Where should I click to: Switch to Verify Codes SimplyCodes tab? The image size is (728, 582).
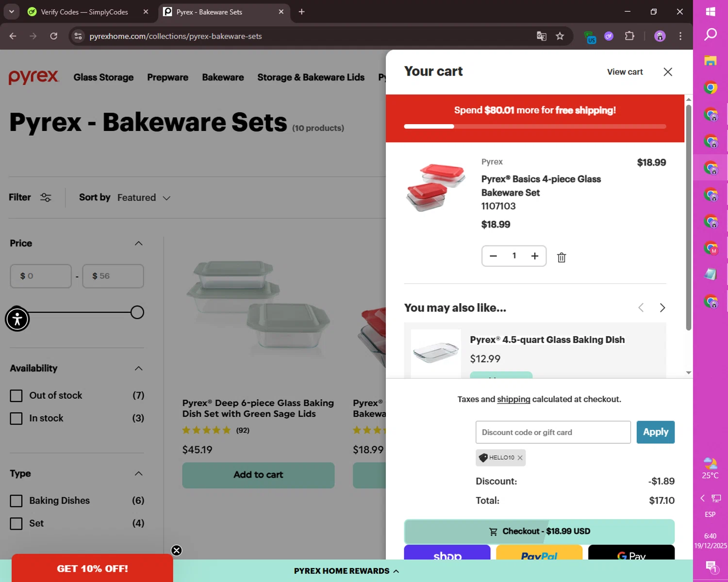tap(84, 12)
